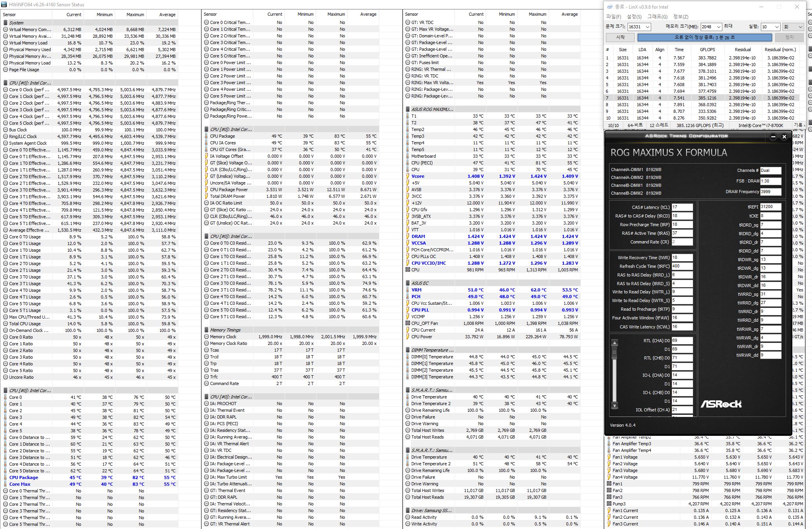
Task: Click the Intel logo in the LinX title bar
Action: [609, 7]
